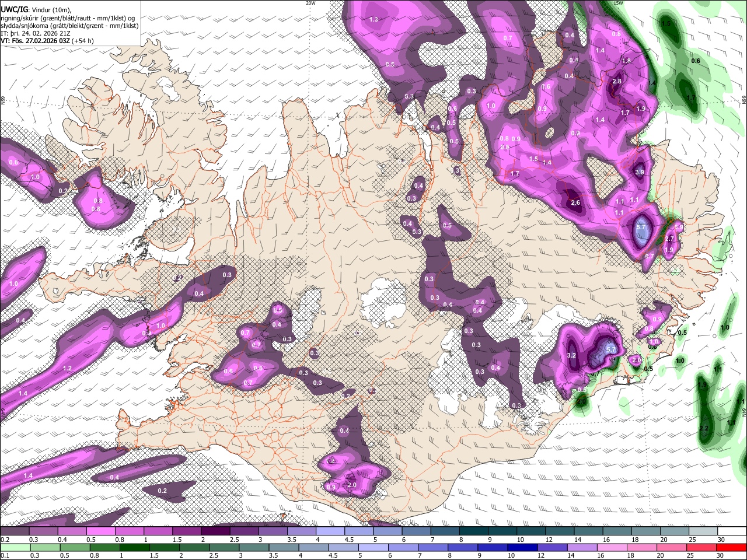The height and width of the screenshot is (560, 747).
Task: Click the '3.9' precipitation value on the map
Action: pos(640,172)
